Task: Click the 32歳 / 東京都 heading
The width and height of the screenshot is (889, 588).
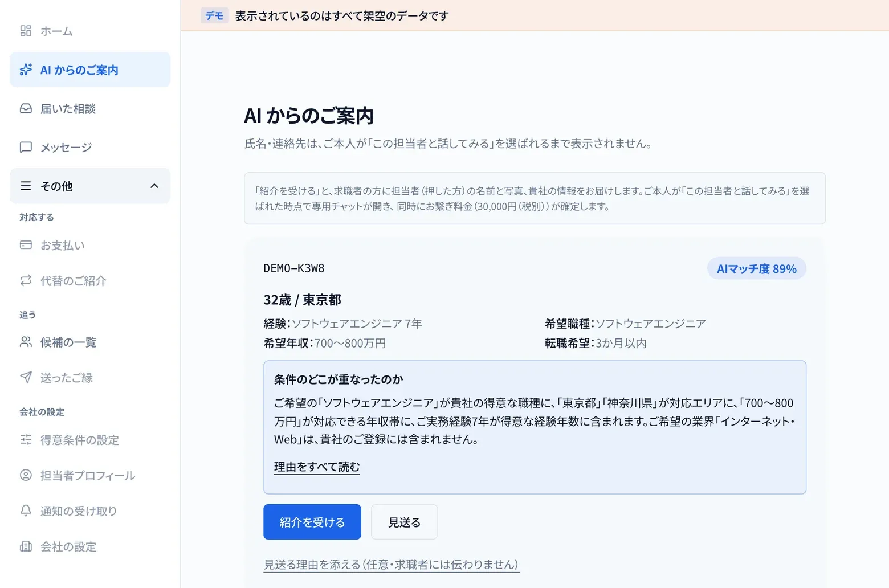Action: [x=302, y=300]
